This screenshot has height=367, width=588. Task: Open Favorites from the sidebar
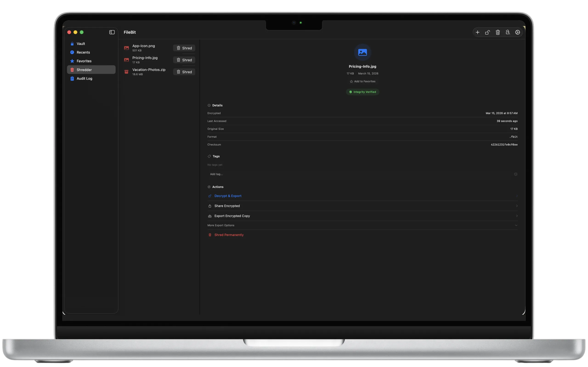pyautogui.click(x=84, y=61)
